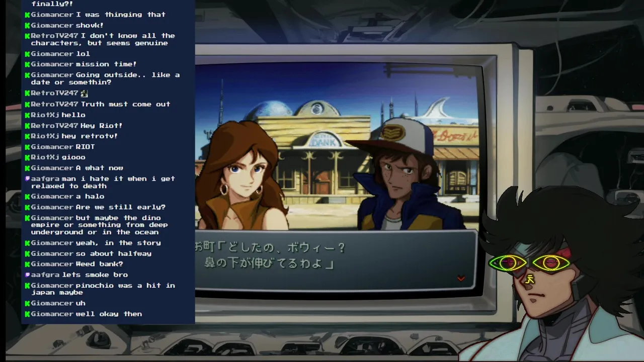Select the message 'relaxed to death'
This screenshot has height=362, width=644.
pos(68,186)
